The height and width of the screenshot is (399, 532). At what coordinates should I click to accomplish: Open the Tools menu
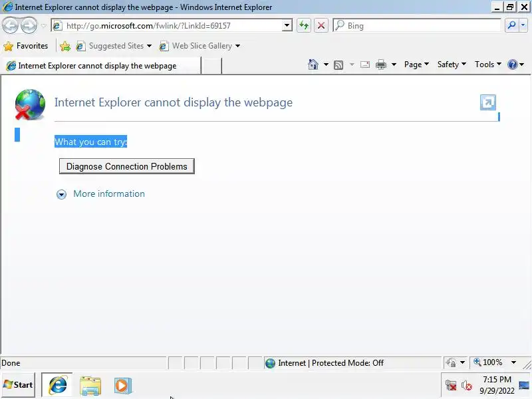coord(488,65)
